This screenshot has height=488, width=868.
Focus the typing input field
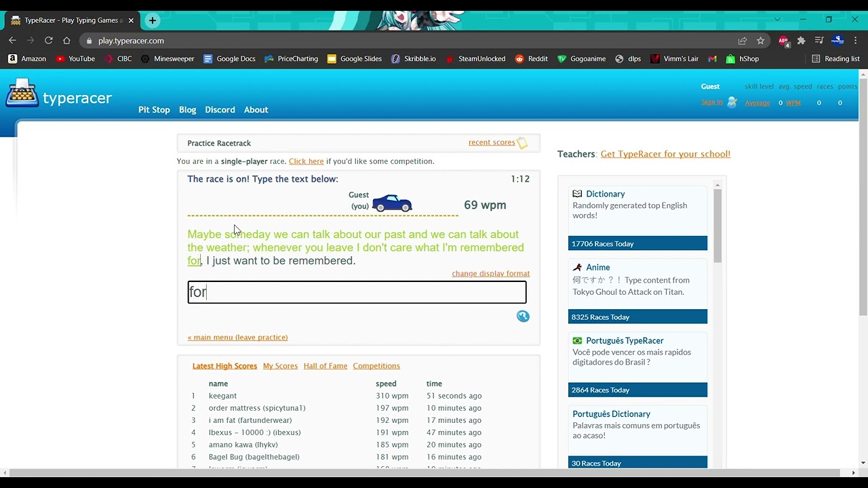click(x=357, y=292)
